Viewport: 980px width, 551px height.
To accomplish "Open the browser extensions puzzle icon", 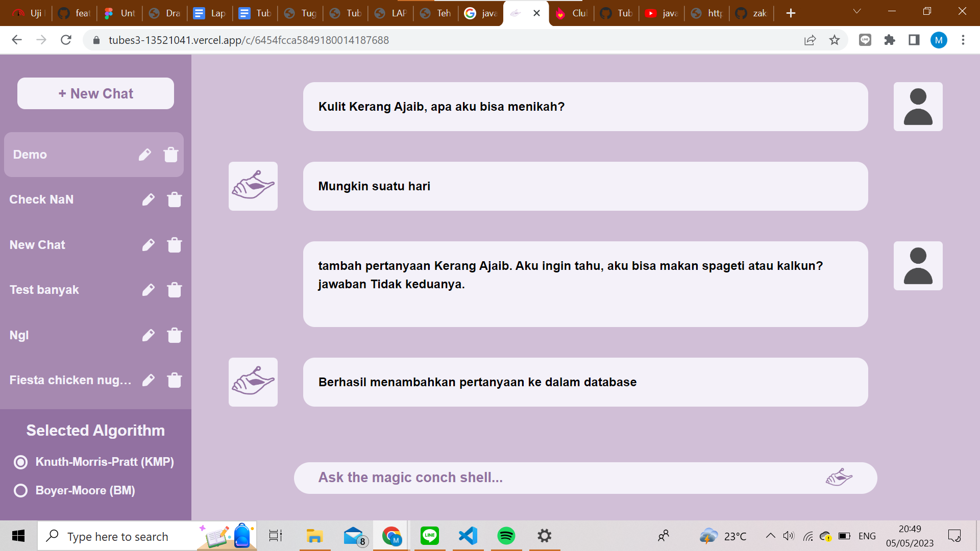I will (x=889, y=40).
